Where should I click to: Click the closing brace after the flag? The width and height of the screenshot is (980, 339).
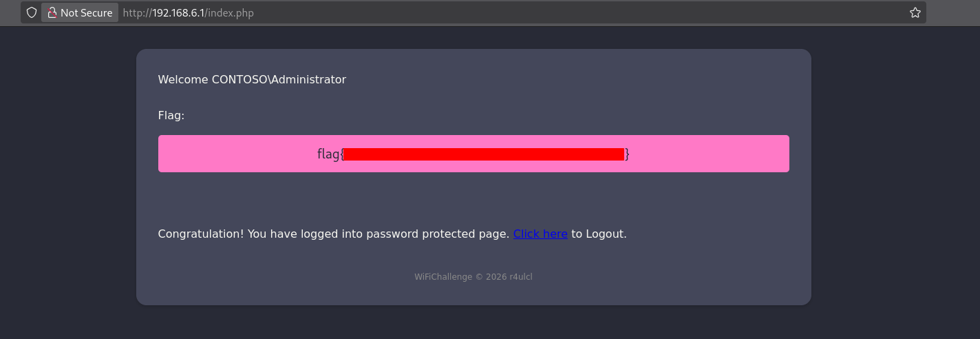point(627,154)
